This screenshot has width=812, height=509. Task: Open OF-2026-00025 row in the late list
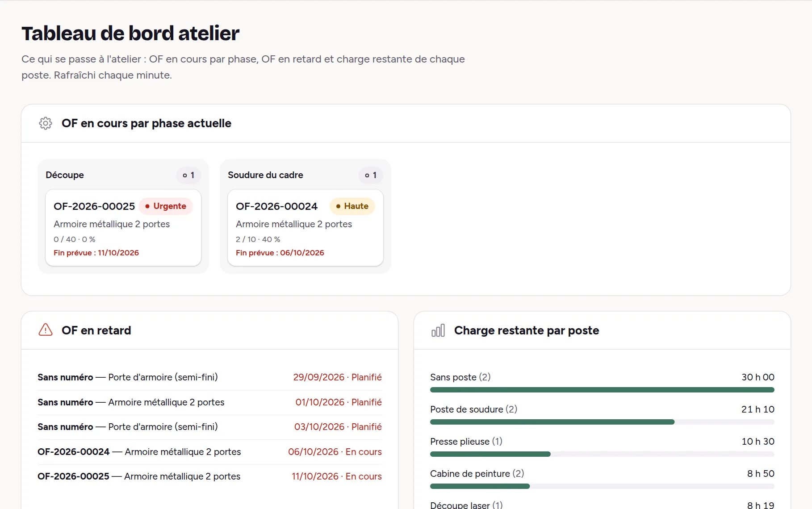209,476
